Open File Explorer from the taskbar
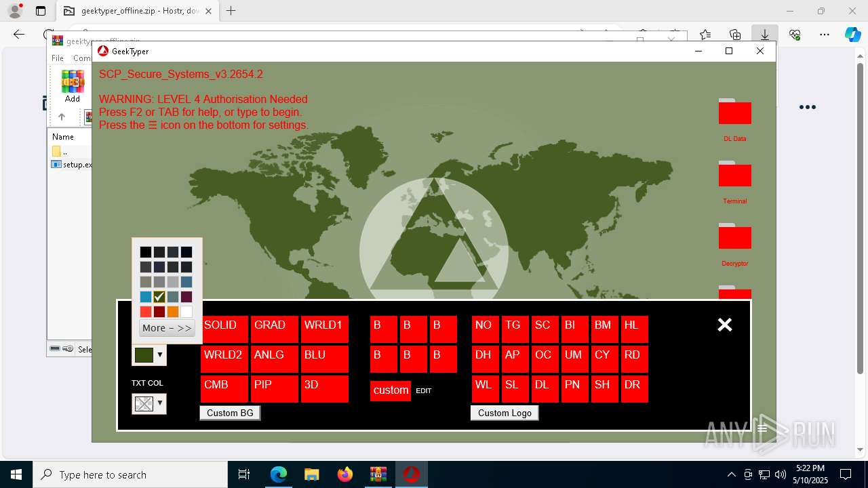 312,474
